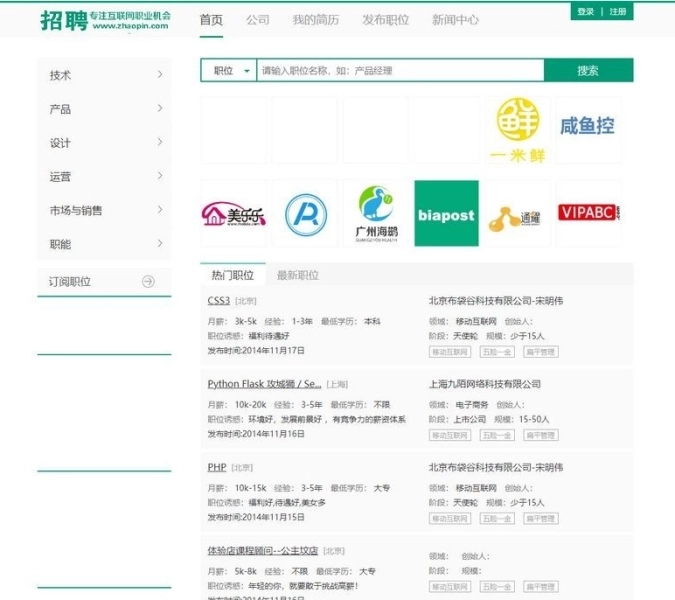
Task: Open the Python Flask 攻城狮 job listing
Action: tap(264, 384)
